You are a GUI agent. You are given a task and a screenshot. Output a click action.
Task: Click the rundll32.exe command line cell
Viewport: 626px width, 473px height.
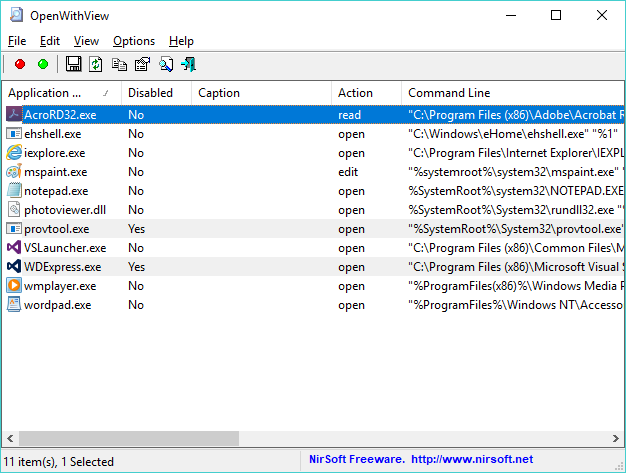515,210
